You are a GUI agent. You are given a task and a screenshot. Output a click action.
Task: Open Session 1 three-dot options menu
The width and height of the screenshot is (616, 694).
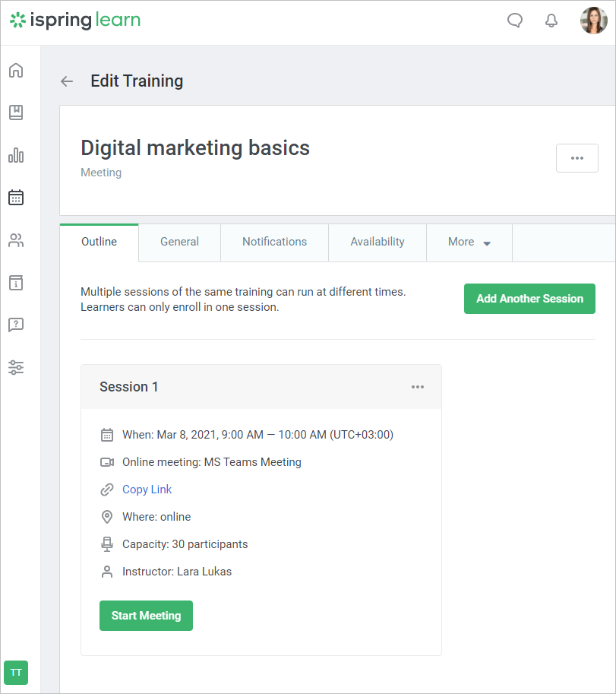click(x=418, y=387)
